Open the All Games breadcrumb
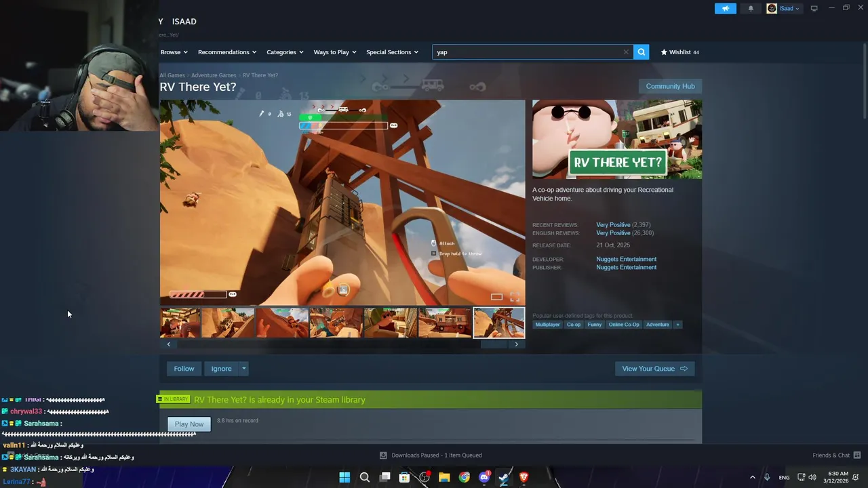The image size is (868, 488). click(172, 75)
